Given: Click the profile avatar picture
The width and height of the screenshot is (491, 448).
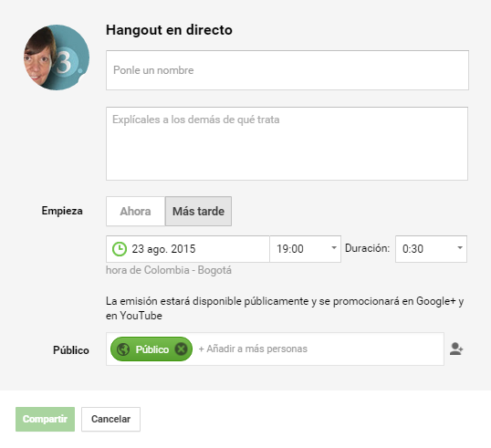Looking at the screenshot, I should [57, 57].
